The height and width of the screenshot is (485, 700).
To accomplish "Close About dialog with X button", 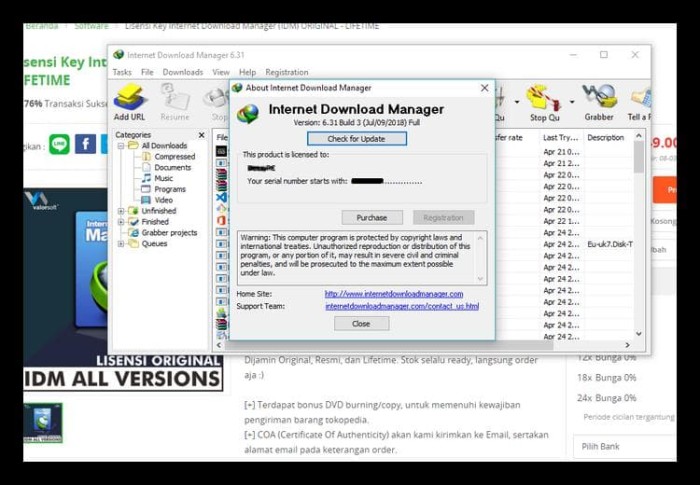I will click(484, 88).
